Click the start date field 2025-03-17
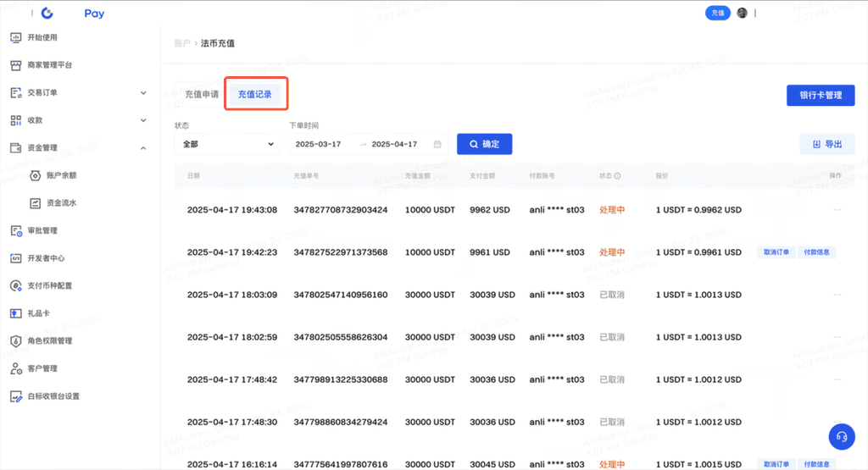This screenshot has width=868, height=470. tap(319, 144)
